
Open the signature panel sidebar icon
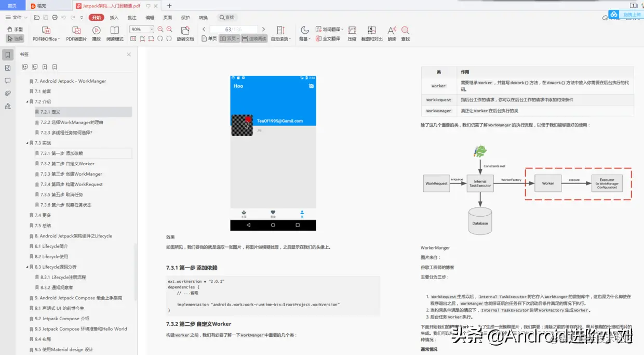(x=7, y=106)
